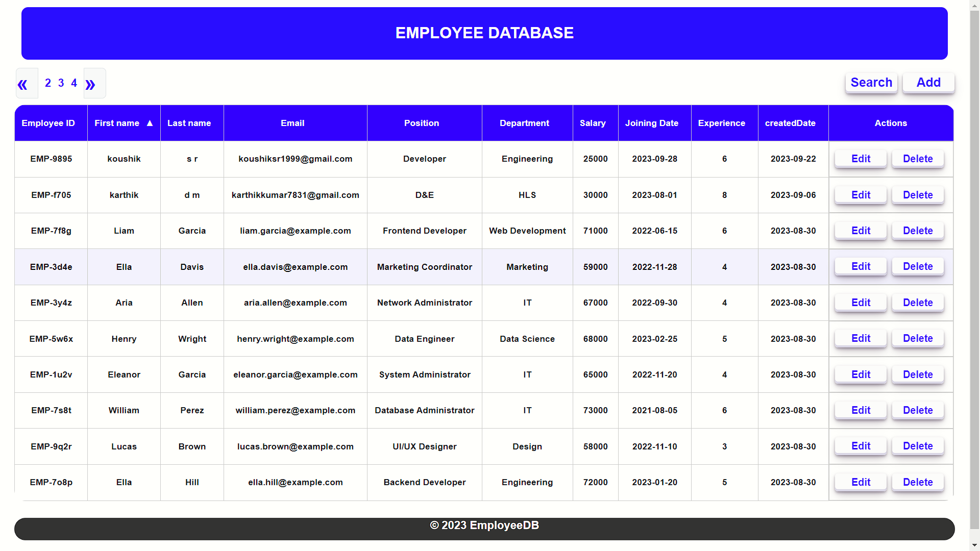The image size is (980, 551).
Task: Open the Search button
Action: point(871,83)
